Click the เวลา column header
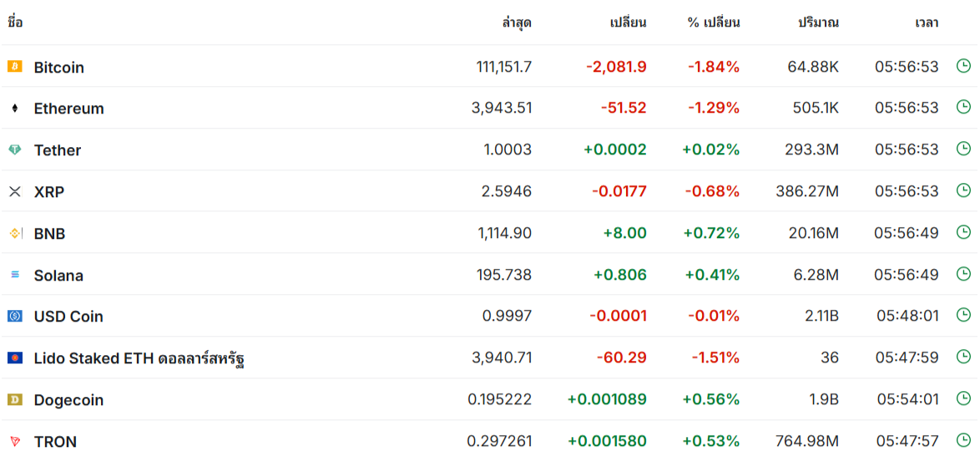 927,23
